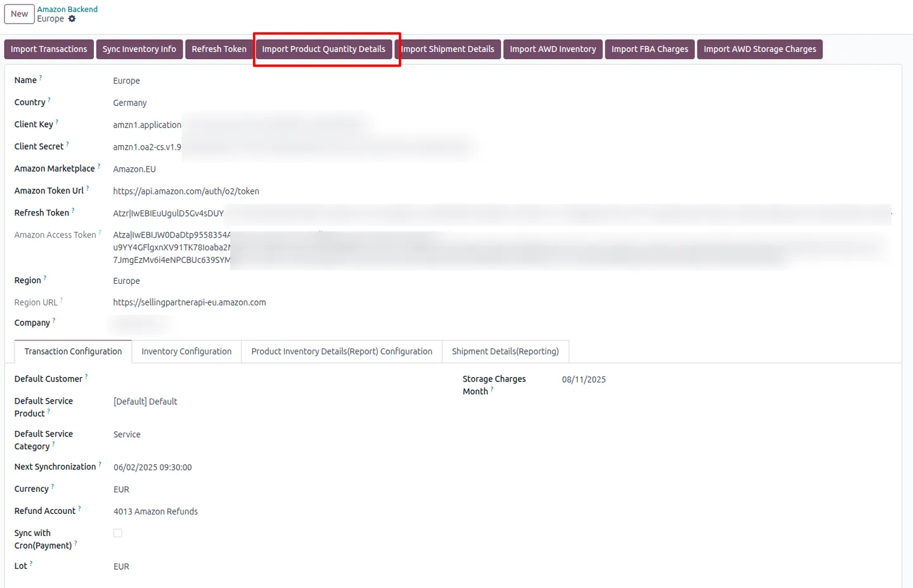Open Default Service Category field showing Service
This screenshot has width=913, height=588.
pyautogui.click(x=127, y=435)
